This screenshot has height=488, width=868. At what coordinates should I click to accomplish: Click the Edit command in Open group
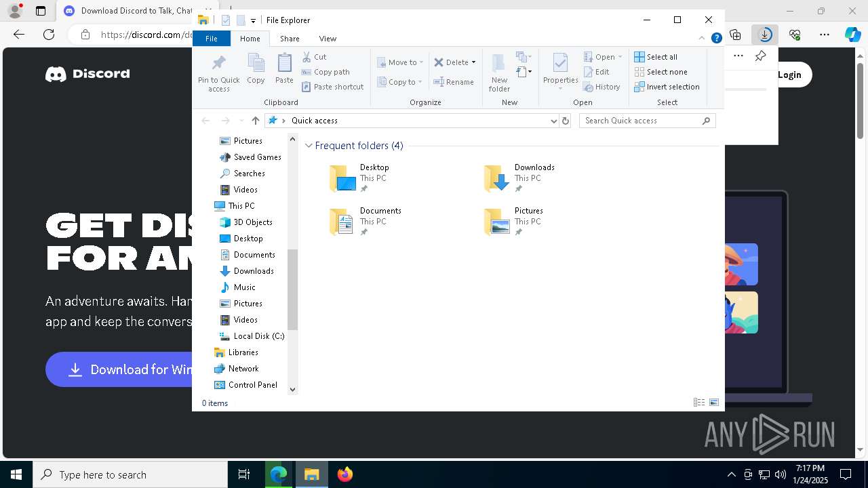pos(596,72)
